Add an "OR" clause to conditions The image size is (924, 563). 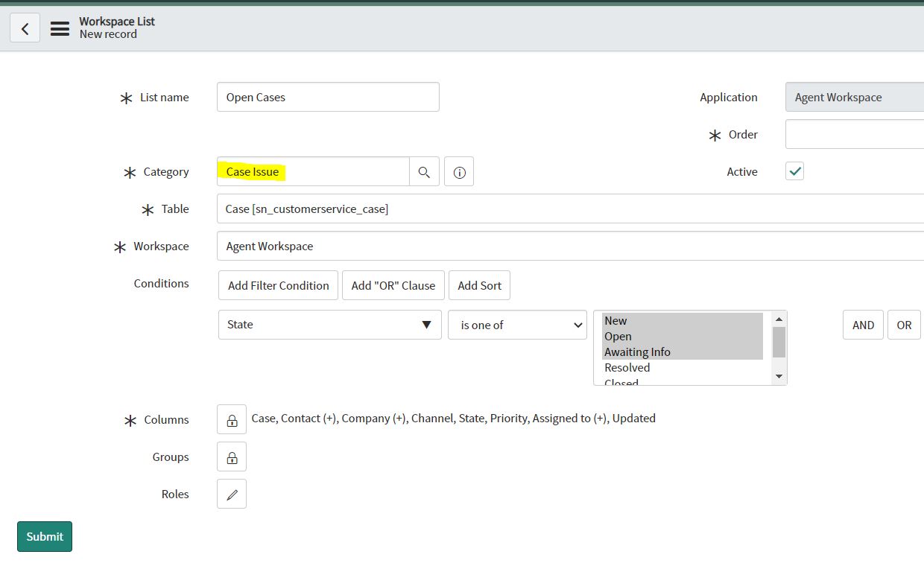pyautogui.click(x=393, y=285)
